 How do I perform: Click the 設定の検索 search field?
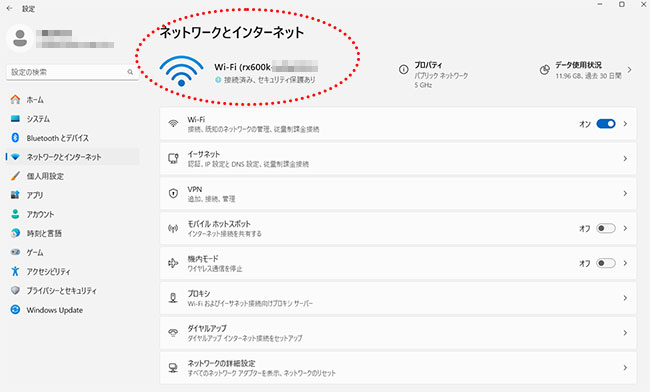(x=73, y=72)
